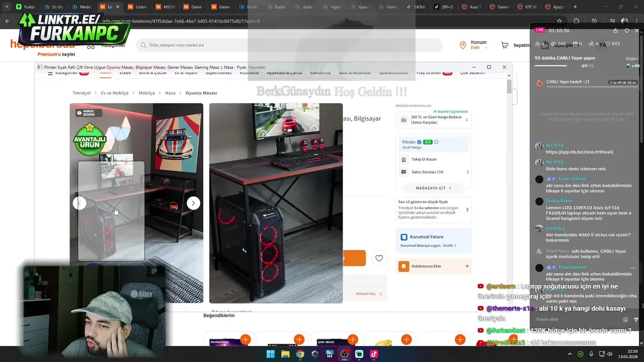Toggle the lock icon on the LIVE panel
The width and height of the screenshot is (644, 362).
tap(615, 31)
